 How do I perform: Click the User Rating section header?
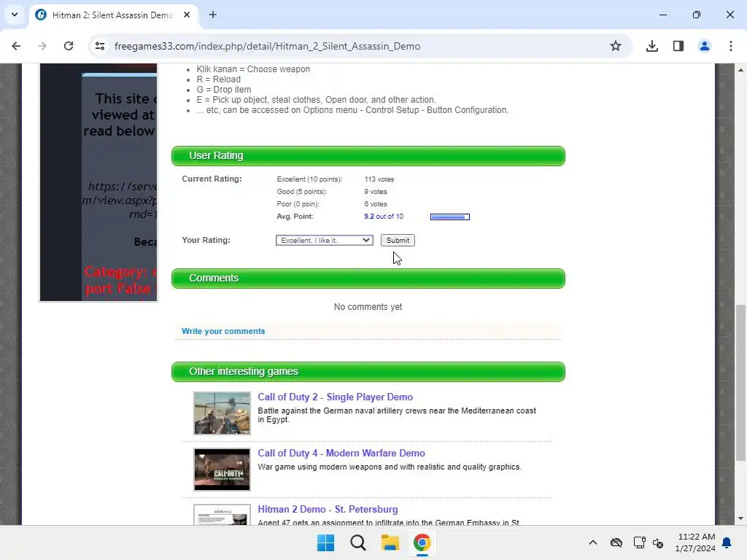[x=368, y=156]
